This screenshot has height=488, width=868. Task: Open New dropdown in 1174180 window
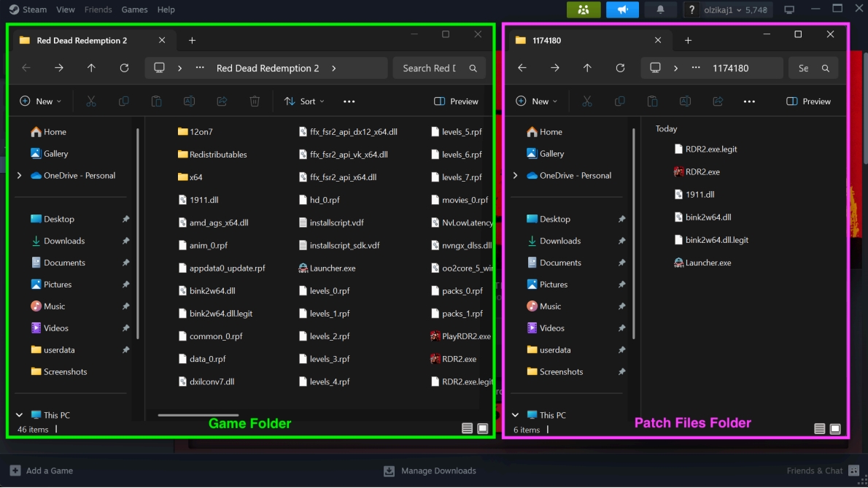click(536, 101)
